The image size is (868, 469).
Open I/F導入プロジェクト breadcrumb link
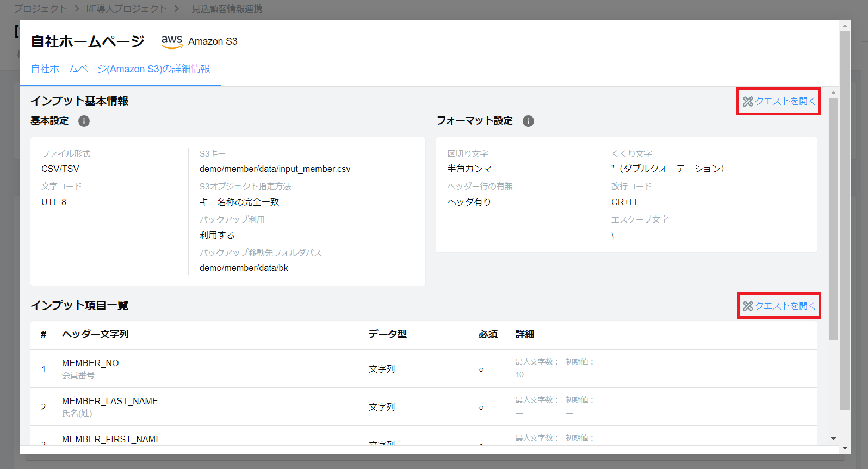(127, 9)
